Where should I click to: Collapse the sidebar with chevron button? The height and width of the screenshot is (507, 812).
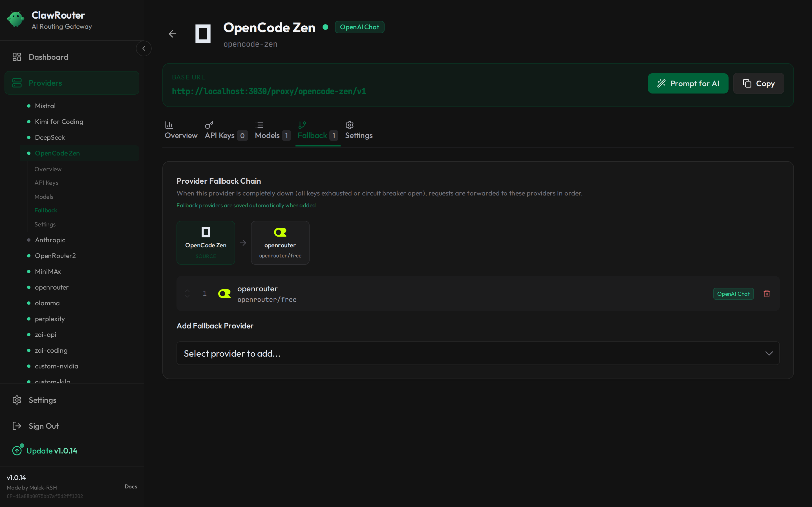144,49
